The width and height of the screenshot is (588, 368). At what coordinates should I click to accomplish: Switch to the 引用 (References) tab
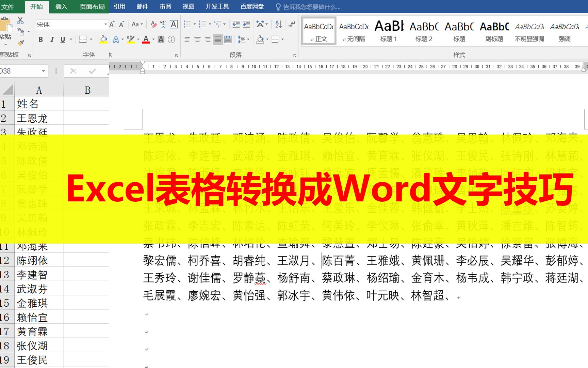(x=119, y=6)
